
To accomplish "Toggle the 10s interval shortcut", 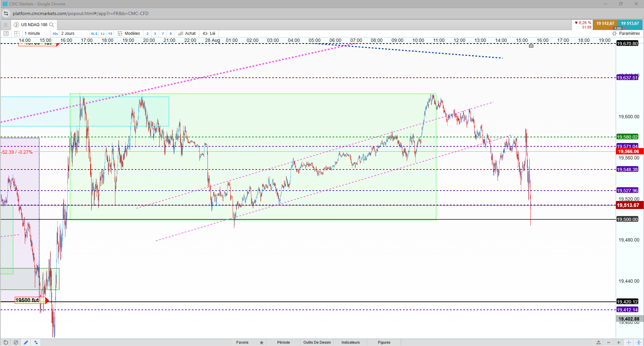I will click(55, 33).
